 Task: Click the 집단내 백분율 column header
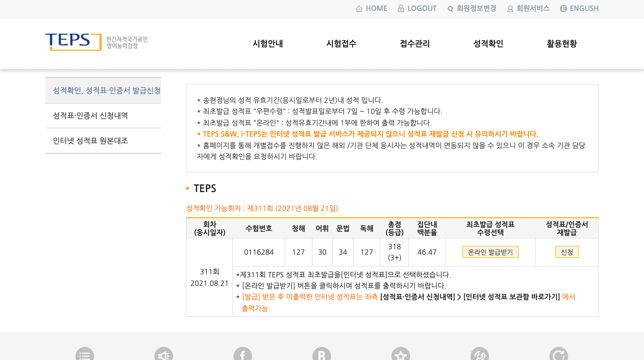[x=427, y=228]
